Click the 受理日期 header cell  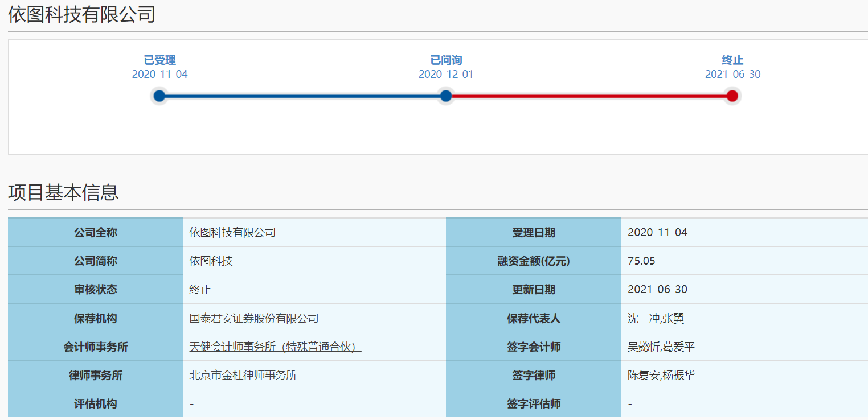pos(534,232)
